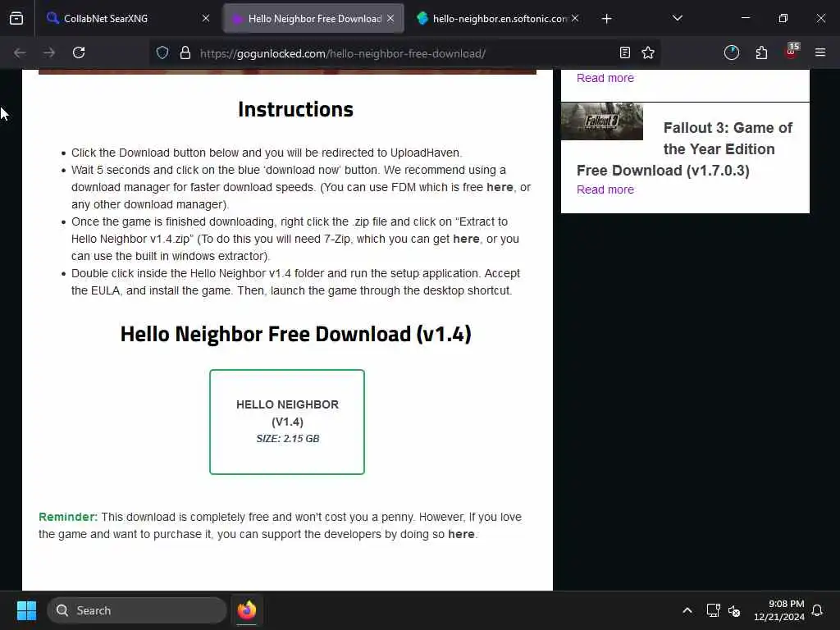Reload the current page
Viewport: 840px width, 630px height.
tap(79, 52)
